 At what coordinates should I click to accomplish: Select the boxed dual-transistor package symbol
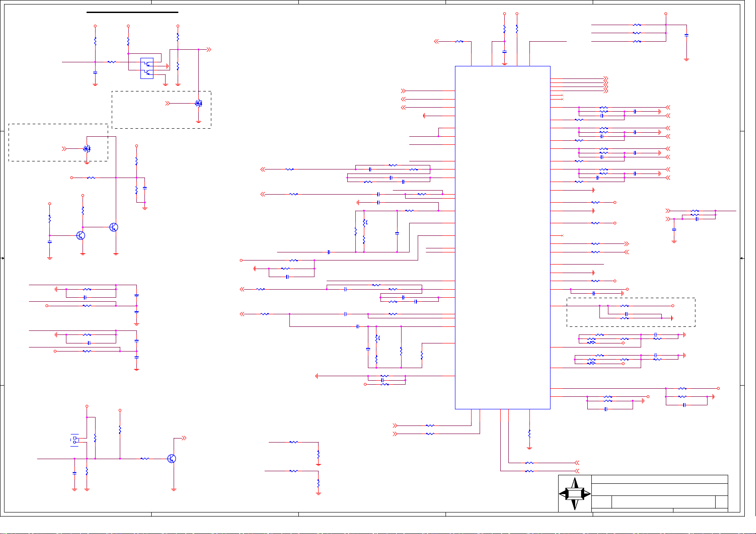pyautogui.click(x=147, y=68)
